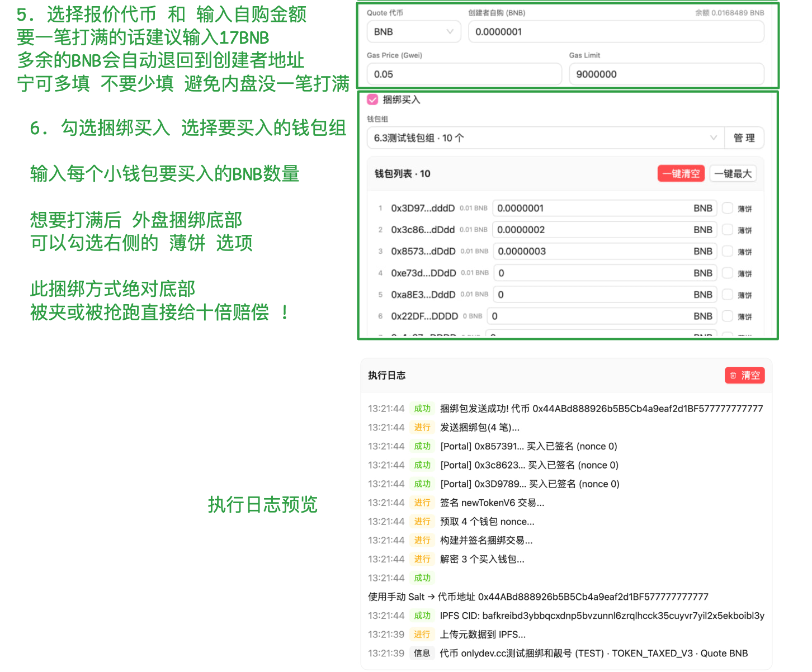Click wallet address 0x22DF...DDDD

tap(424, 316)
